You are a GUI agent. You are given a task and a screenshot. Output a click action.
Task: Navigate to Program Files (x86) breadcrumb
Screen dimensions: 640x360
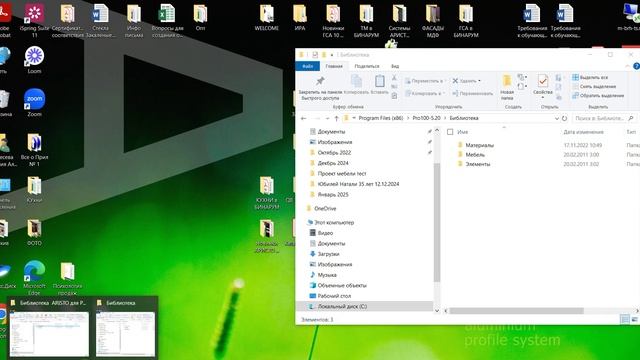point(381,118)
